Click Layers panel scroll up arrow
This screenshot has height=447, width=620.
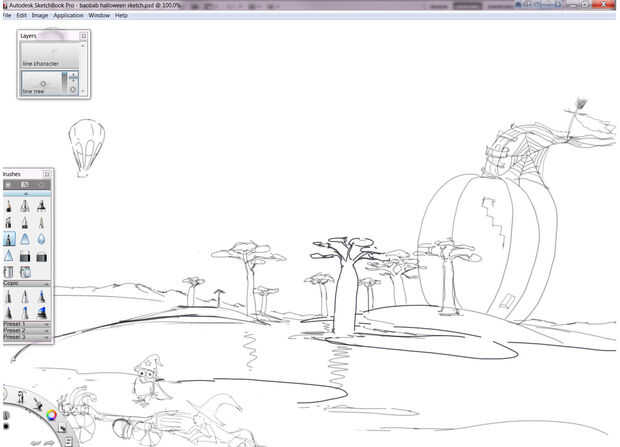tap(83, 46)
